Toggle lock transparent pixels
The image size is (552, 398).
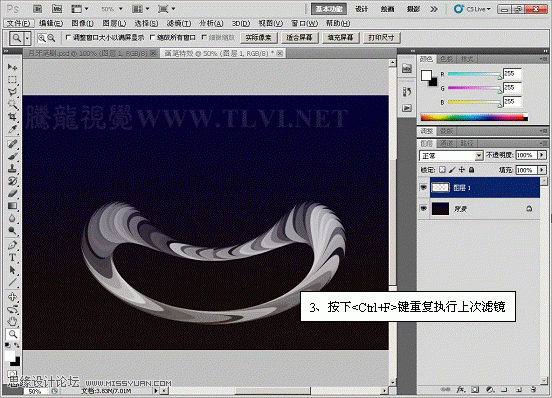[442, 170]
